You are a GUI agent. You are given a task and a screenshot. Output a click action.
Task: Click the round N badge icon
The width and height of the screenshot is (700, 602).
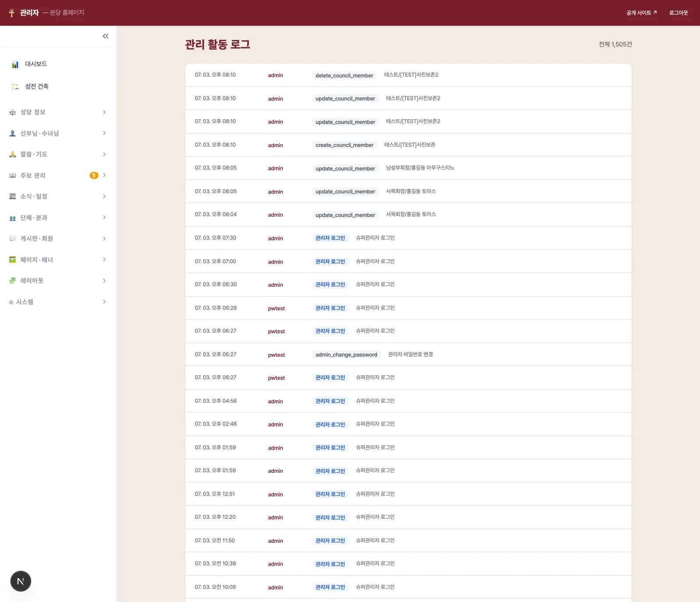[x=21, y=581]
